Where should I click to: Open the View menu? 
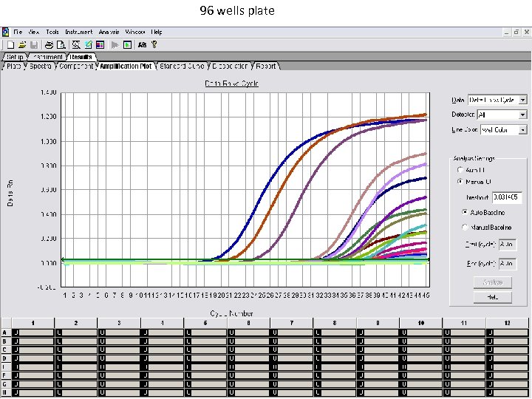tap(34, 32)
